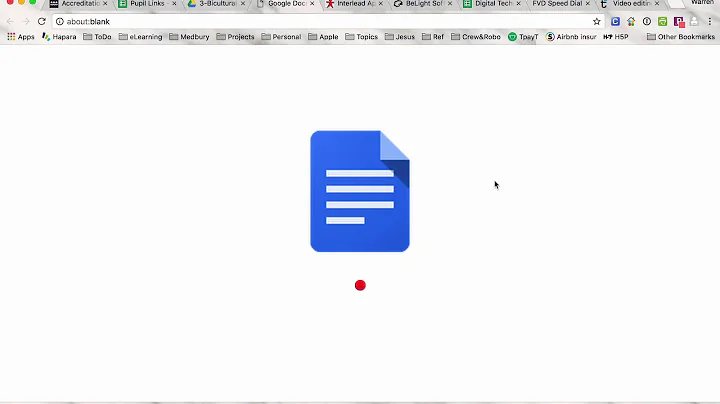Go forward to next page

(x=26, y=22)
